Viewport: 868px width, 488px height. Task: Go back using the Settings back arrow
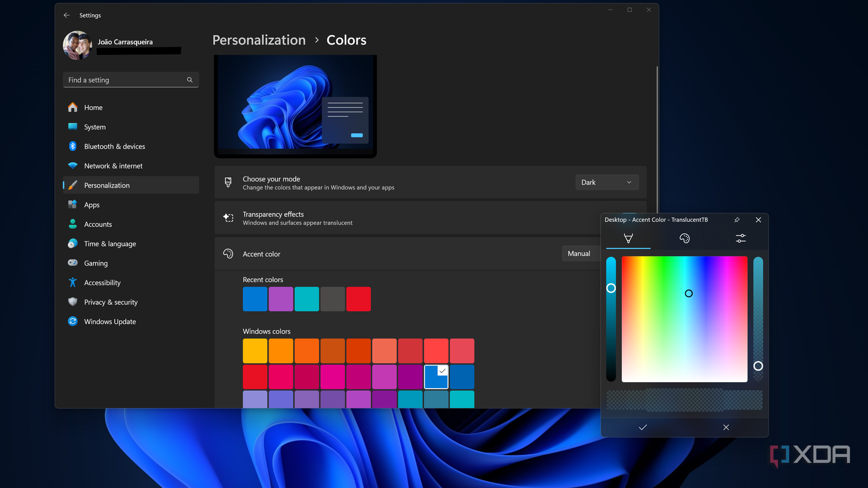[x=67, y=15]
